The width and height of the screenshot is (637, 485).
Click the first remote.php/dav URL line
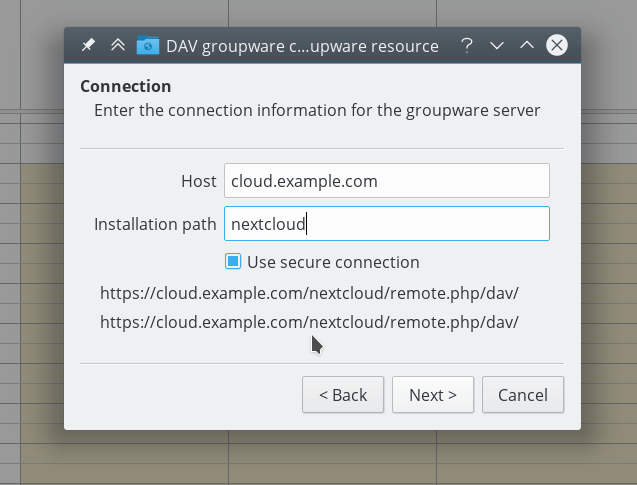tap(309, 294)
